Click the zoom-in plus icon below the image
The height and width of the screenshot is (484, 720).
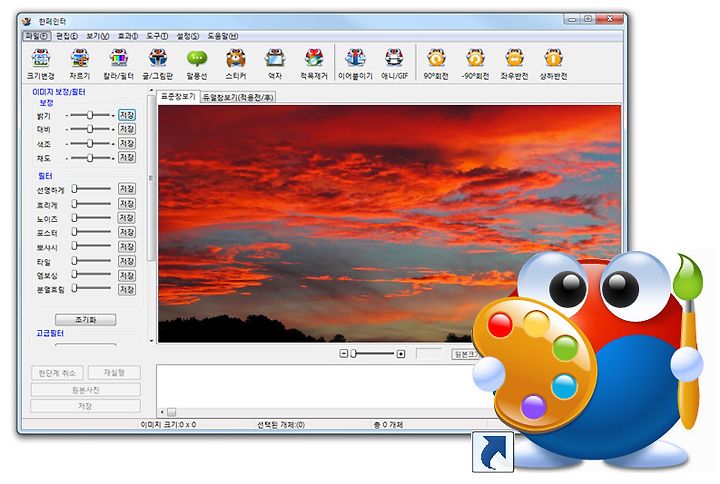pyautogui.click(x=401, y=354)
